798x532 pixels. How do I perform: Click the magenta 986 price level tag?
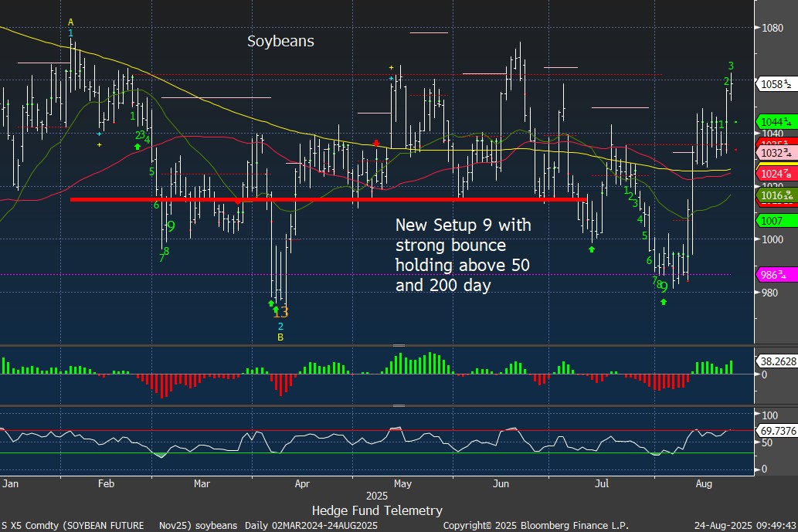775,274
